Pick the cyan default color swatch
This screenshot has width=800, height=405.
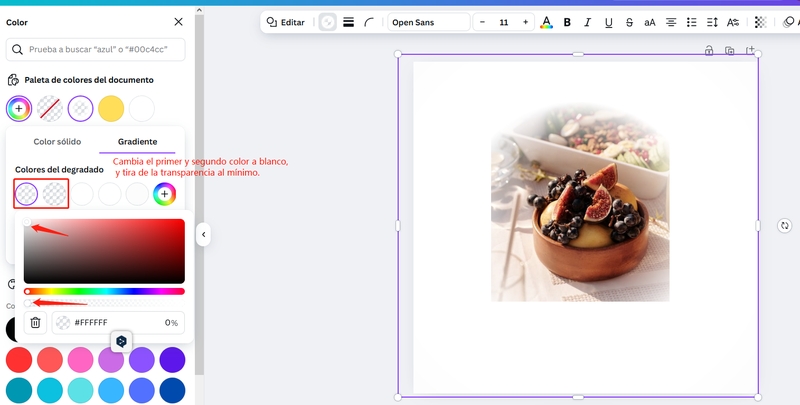point(50,391)
